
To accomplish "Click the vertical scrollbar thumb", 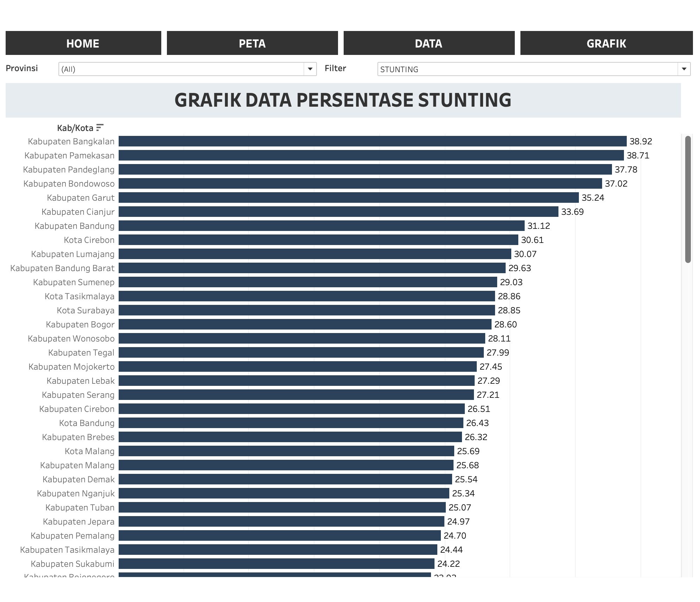I will [688, 199].
